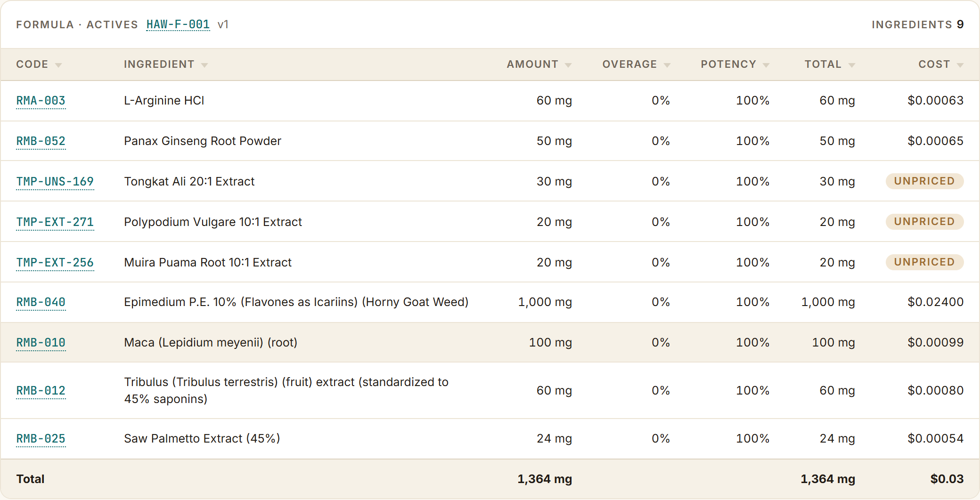Select the UNPRICED badge for Muira Puama
980x500 pixels.
point(924,262)
